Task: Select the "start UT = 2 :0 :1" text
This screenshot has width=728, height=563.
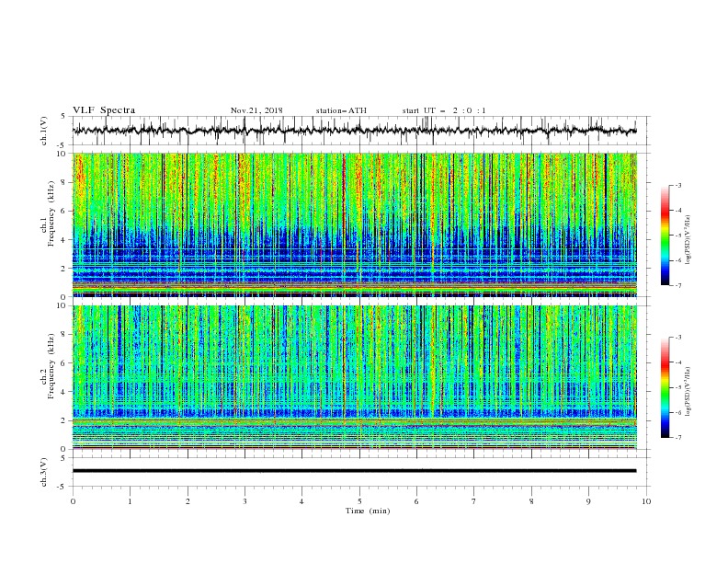Action: (x=444, y=110)
